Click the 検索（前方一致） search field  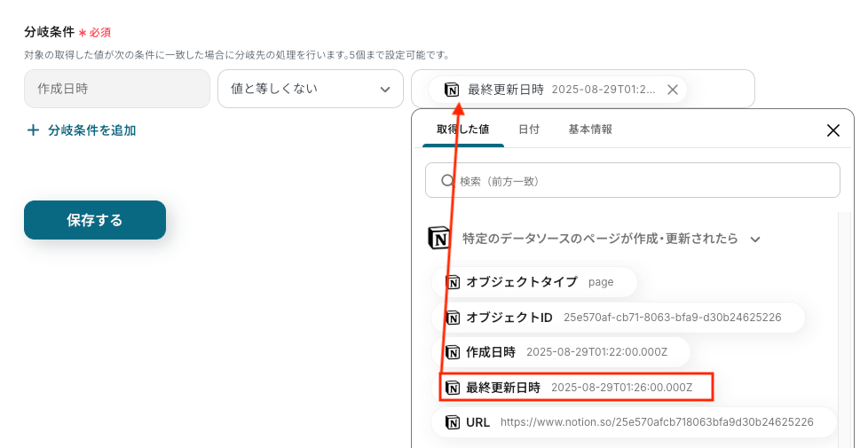(632, 180)
